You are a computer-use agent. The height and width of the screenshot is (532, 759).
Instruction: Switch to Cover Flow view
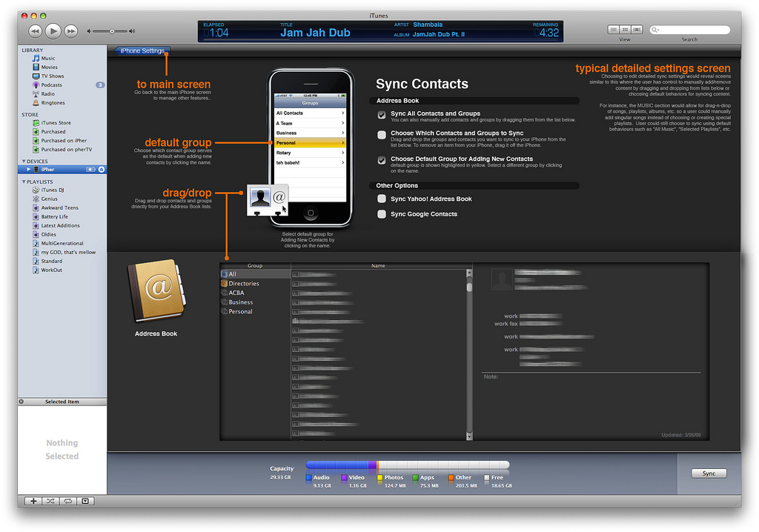(x=637, y=30)
